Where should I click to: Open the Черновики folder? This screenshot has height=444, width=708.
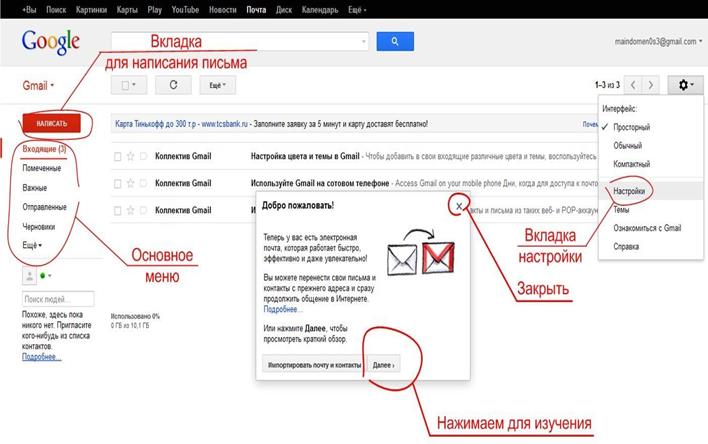38,227
